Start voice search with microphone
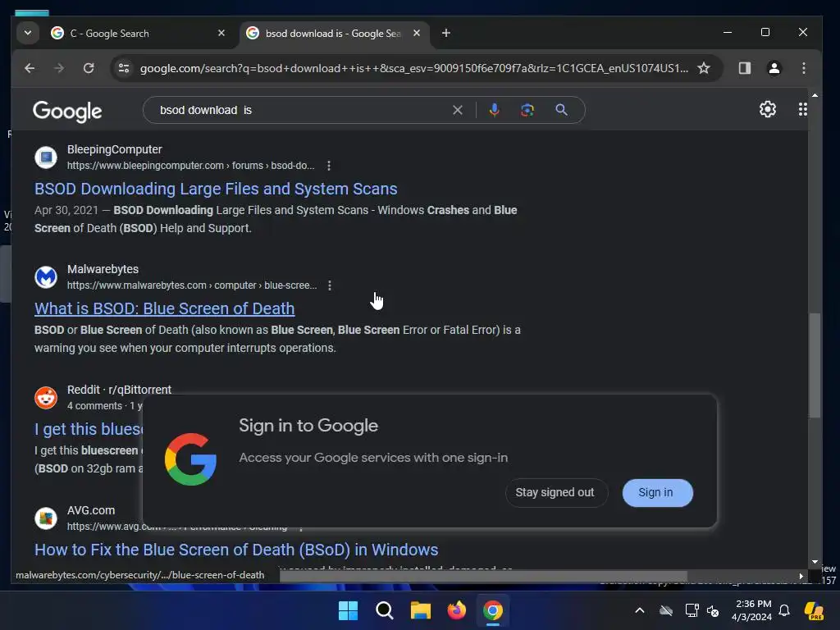 click(x=494, y=110)
